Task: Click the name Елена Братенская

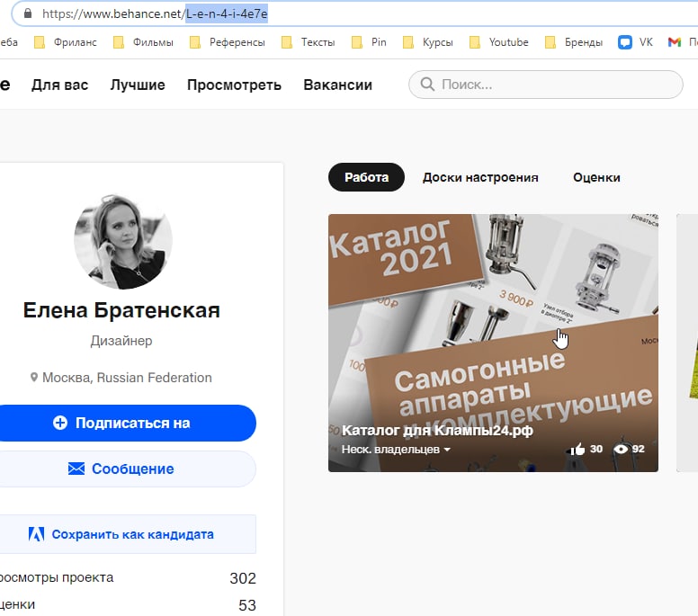Action: tap(121, 310)
